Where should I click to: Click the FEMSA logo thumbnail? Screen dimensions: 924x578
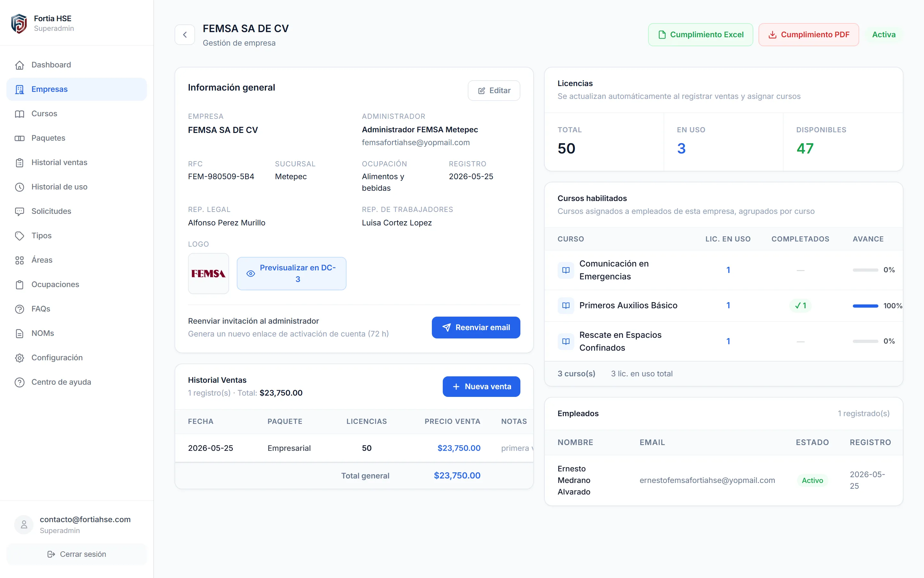point(209,274)
